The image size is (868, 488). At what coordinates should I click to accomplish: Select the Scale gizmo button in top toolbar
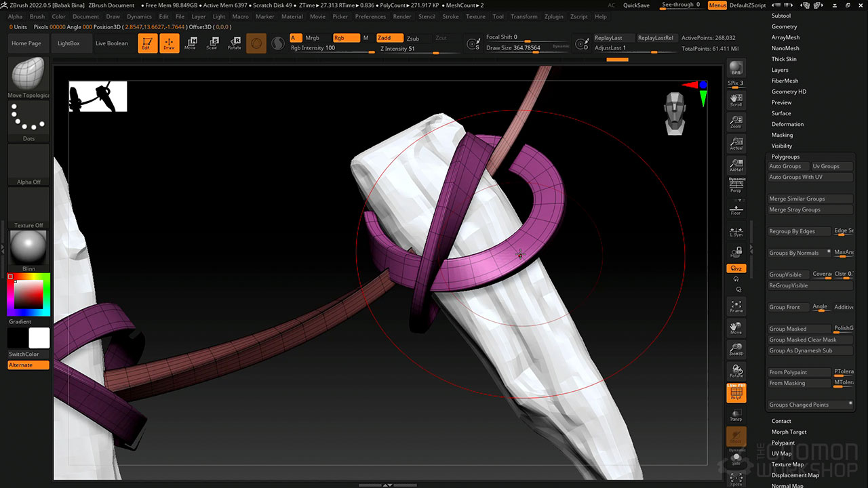point(212,43)
